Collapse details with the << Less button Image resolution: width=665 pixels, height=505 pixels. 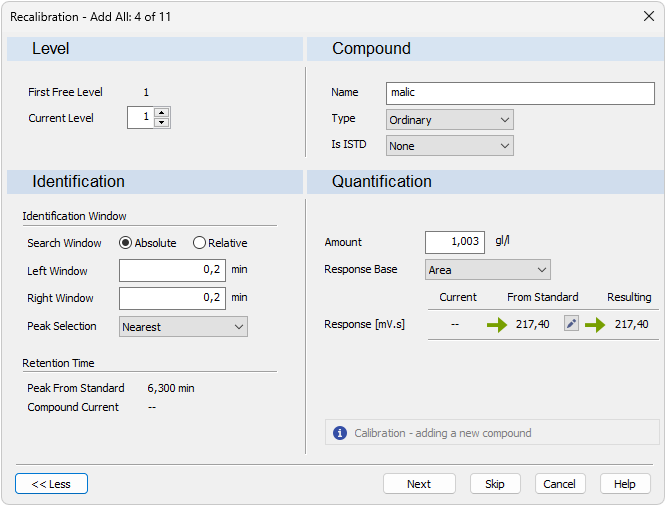51,484
